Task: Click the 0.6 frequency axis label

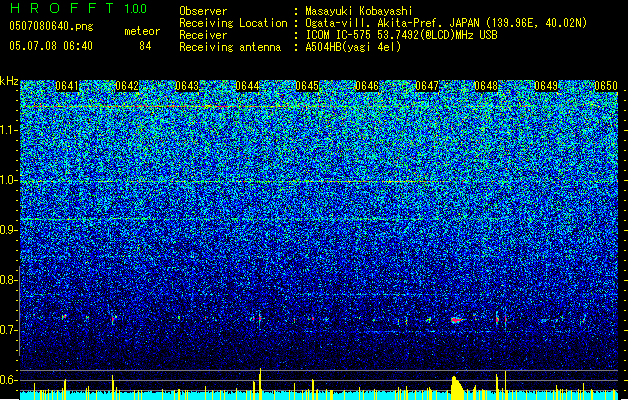Action: (x=8, y=380)
